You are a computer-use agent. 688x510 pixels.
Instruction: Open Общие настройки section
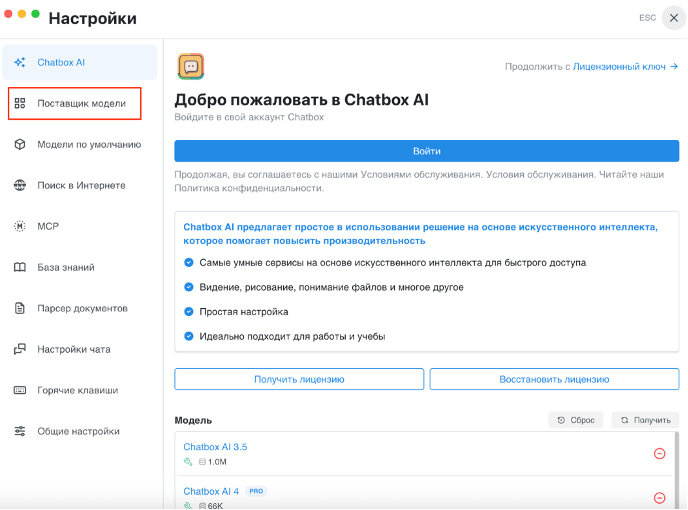pos(80,431)
